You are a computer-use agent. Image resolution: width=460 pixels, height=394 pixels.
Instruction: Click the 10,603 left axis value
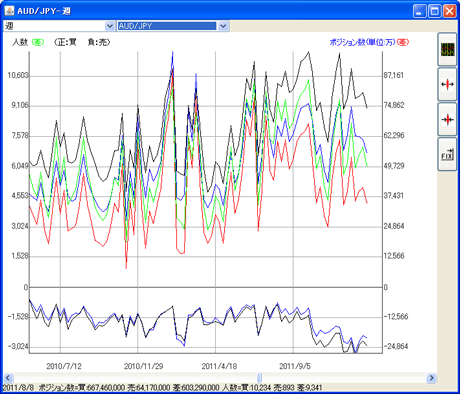(x=18, y=75)
